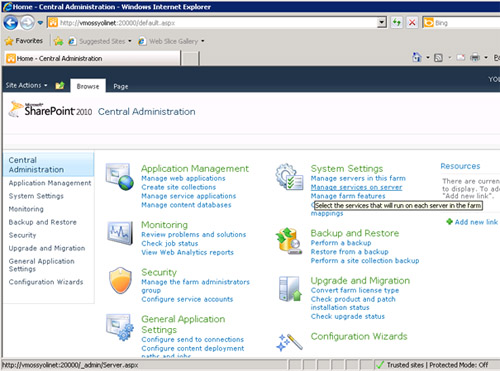Select the Browse ribbon tab
The image size is (500, 371).
(88, 86)
